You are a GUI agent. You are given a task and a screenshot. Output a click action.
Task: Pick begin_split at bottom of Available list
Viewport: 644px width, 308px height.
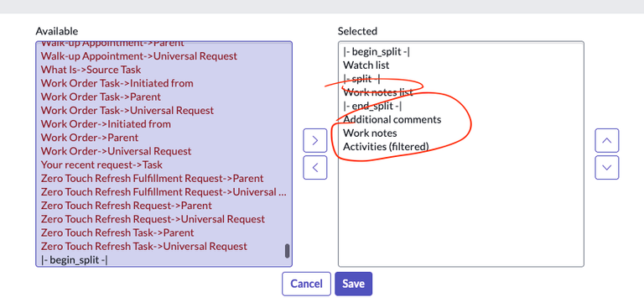75,259
